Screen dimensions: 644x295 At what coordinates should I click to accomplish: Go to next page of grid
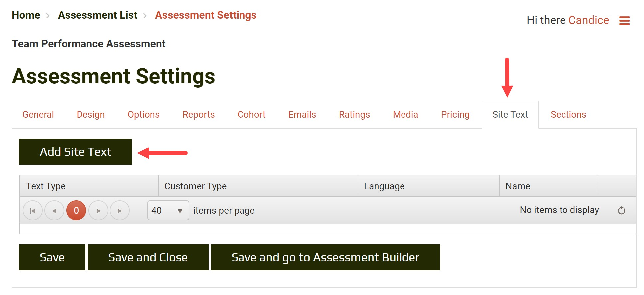98,211
